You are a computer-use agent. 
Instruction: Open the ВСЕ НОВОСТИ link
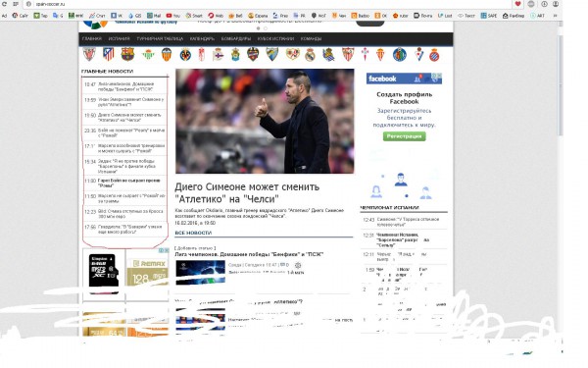[193, 233]
